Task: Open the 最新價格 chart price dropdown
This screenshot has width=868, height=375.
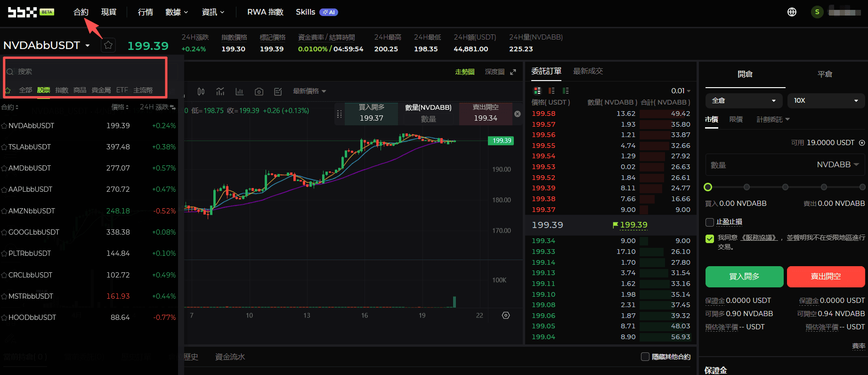Action: pos(309,91)
